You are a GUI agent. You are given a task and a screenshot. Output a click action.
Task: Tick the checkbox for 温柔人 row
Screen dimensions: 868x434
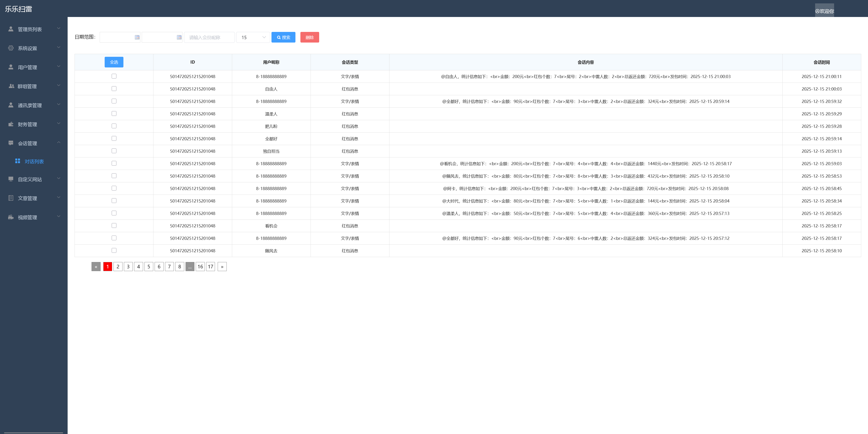pos(114,114)
